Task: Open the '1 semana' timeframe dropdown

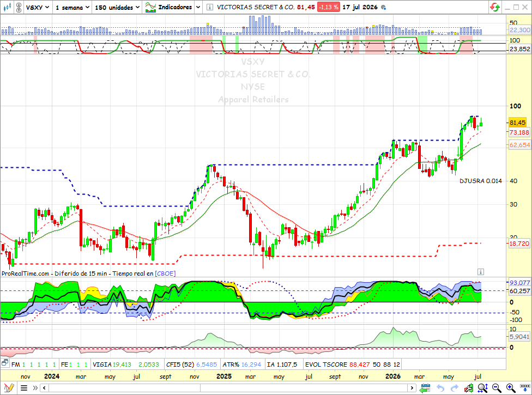Action: click(x=72, y=7)
